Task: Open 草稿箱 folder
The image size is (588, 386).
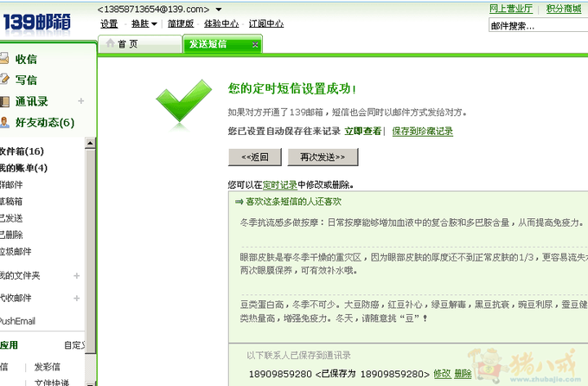Action: (x=11, y=202)
